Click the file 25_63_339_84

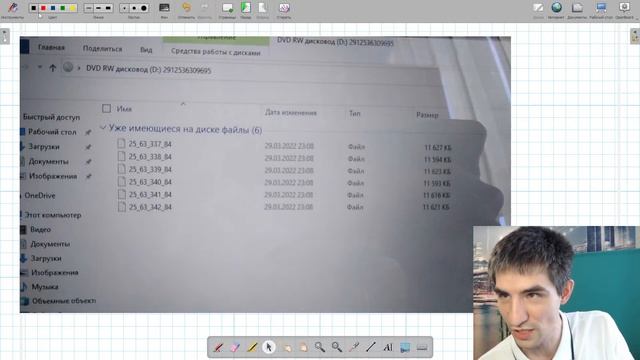click(x=150, y=169)
